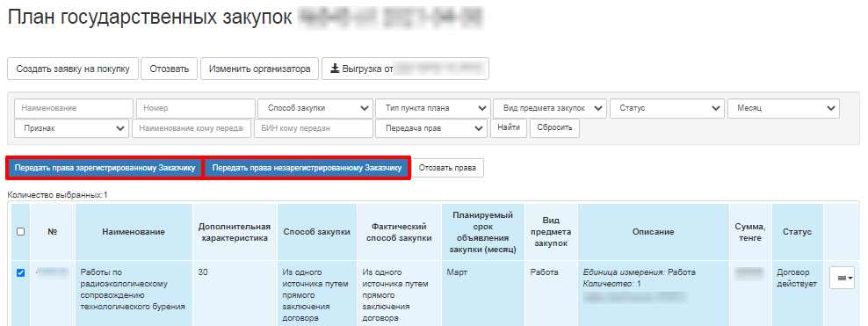Viewport: 868px width, 326px height.
Task: Click the № column header
Action: (x=53, y=232)
